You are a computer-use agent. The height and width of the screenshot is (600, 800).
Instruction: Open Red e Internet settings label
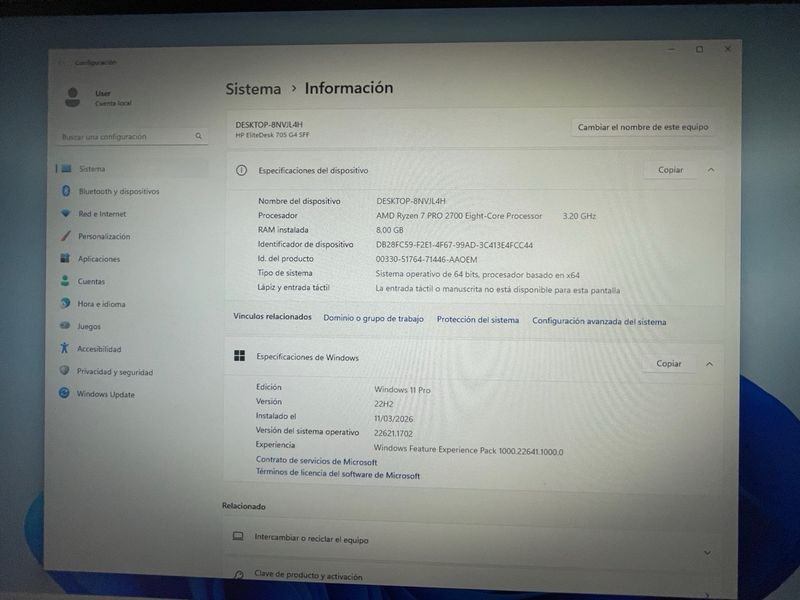tap(102, 214)
